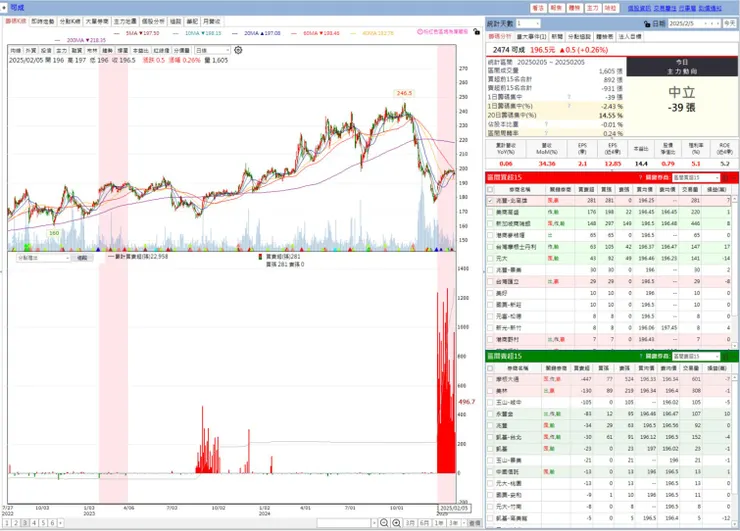Tick the checkbox for 永豐金 seller row
Screen dimensions: 740x531
point(490,414)
